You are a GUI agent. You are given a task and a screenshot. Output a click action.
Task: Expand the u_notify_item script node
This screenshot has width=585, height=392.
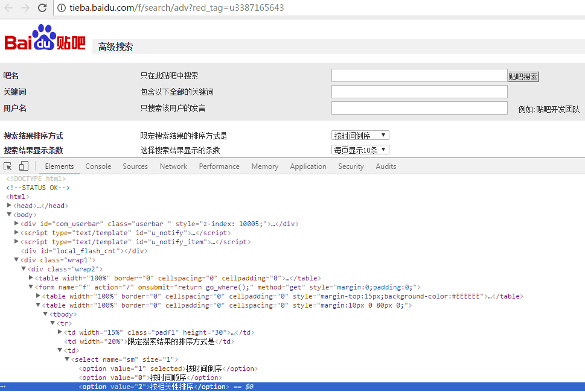(16, 241)
